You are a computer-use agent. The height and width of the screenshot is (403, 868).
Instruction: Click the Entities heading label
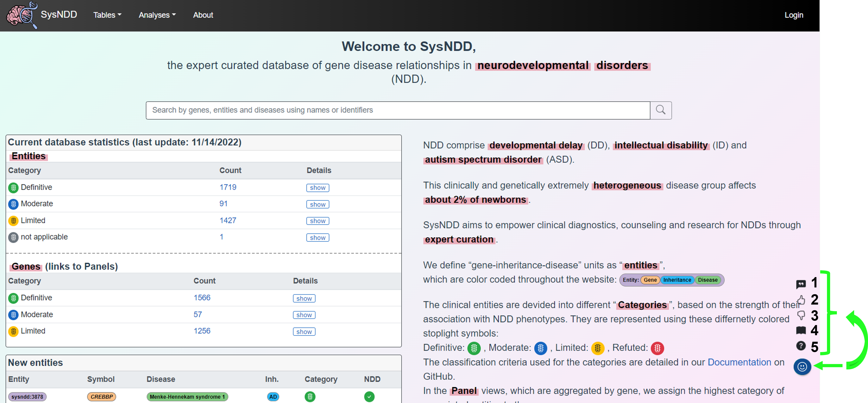pos(29,156)
